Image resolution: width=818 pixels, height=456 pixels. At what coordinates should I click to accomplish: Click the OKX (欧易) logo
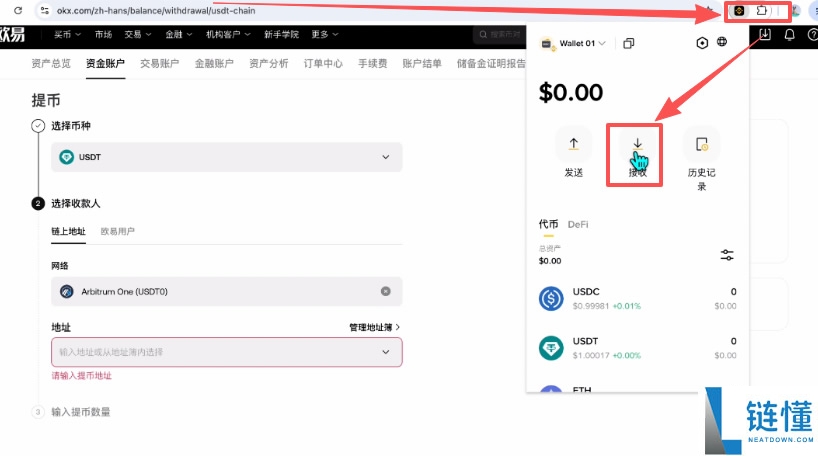point(13,34)
